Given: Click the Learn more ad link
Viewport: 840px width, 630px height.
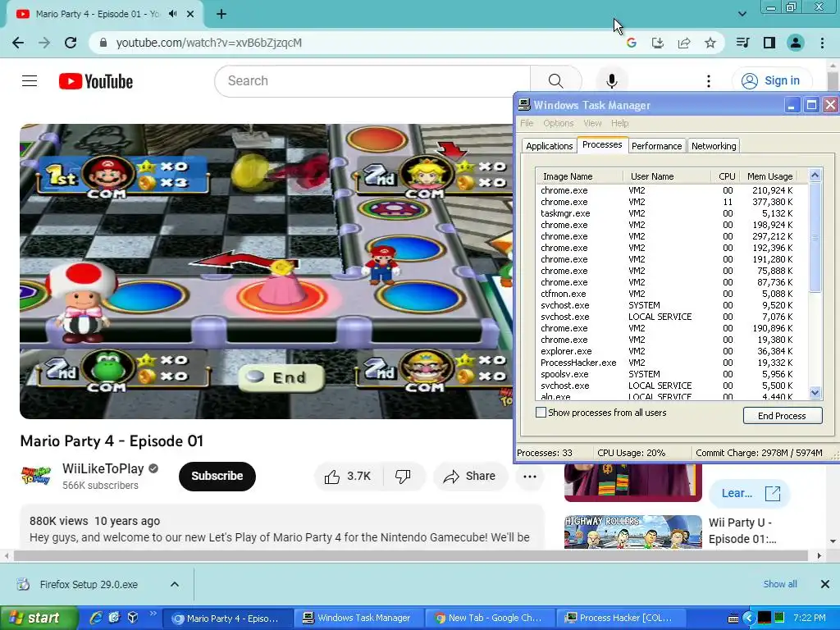Looking at the screenshot, I should 749,493.
